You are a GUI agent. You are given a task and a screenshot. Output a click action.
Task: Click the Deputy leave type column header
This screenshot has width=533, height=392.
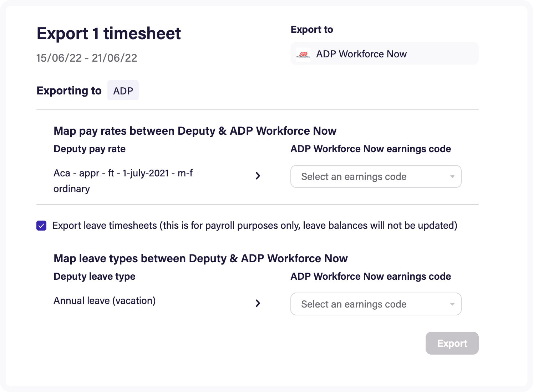(95, 277)
